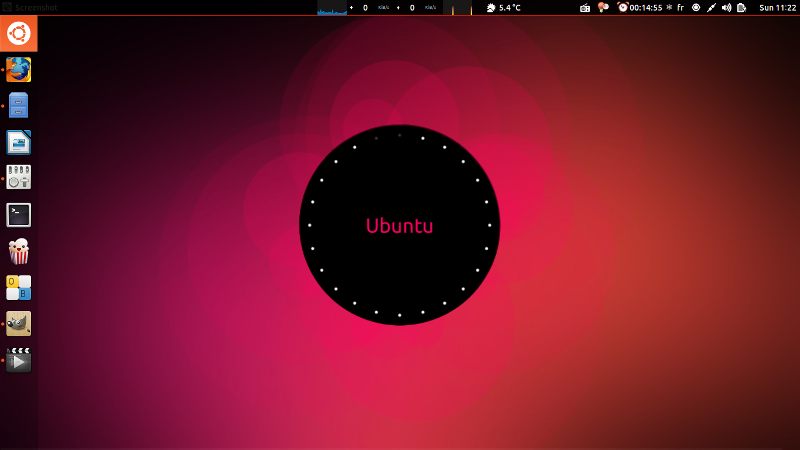Open the snowflake indicator icon
The width and height of the screenshot is (800, 450).
[669, 8]
